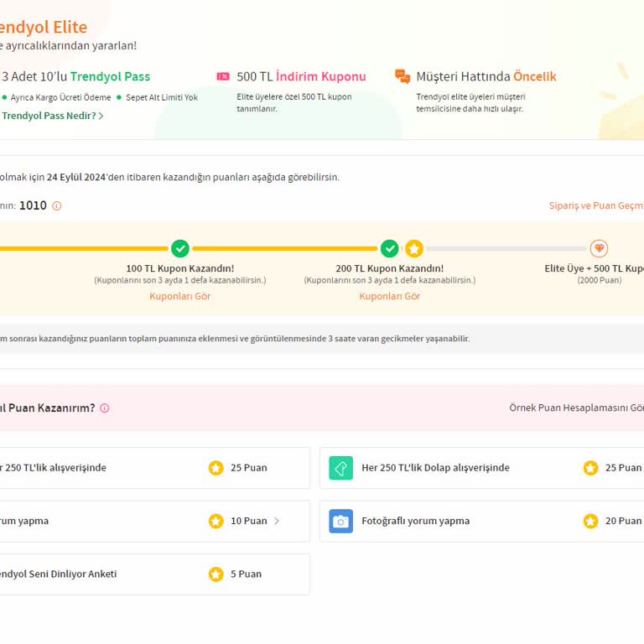Viewport: 644px width, 644px height.
Task: Select Fotoğraflı yorum yapma card
Action: (482, 521)
